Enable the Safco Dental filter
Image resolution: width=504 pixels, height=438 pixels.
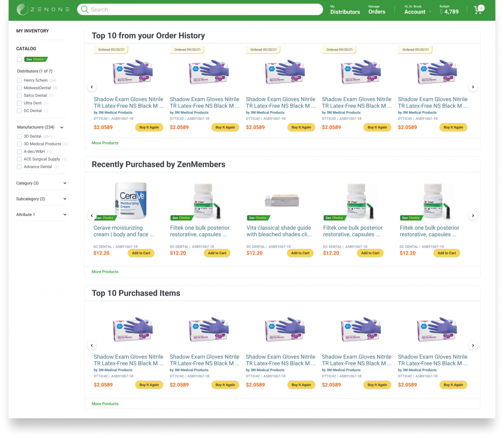[19, 95]
